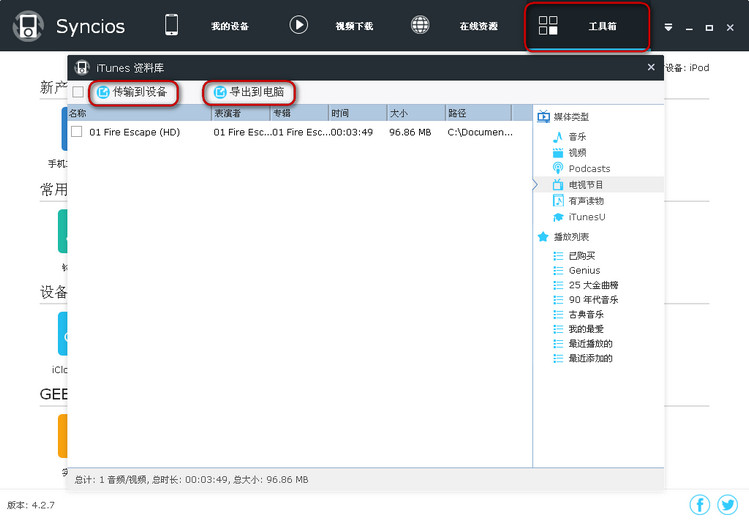Image resolution: width=749 pixels, height=521 pixels.
Task: Open the 90 年代音乐 playlist
Action: point(593,300)
